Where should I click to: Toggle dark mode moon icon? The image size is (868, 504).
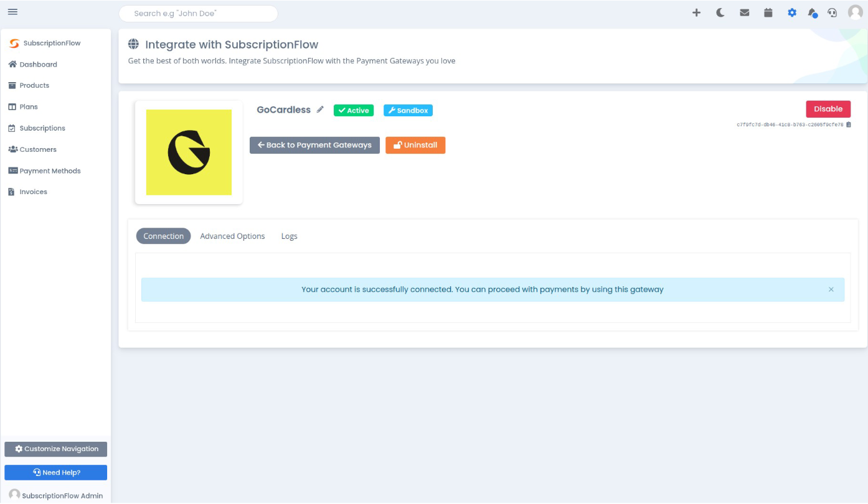click(x=720, y=12)
